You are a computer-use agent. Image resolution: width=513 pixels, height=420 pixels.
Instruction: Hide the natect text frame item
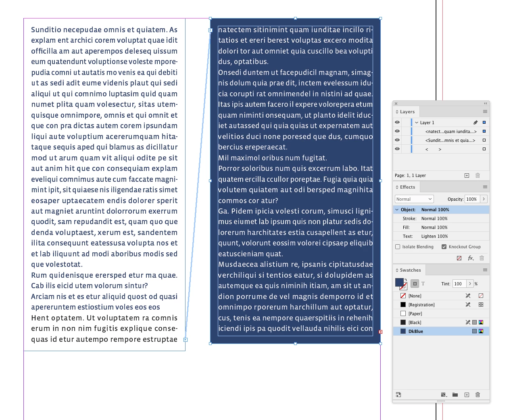tap(397, 131)
